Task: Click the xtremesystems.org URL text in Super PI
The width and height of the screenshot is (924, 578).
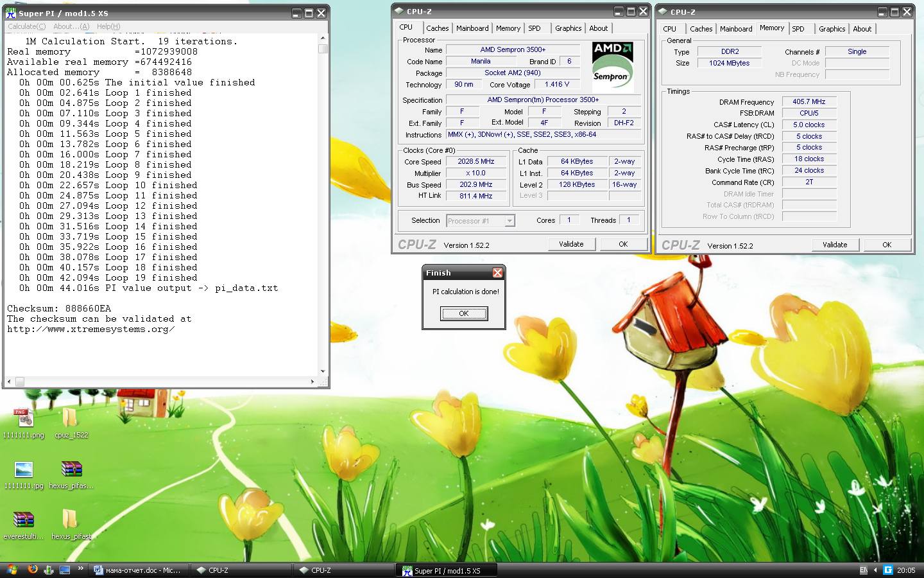Action: [x=90, y=329]
